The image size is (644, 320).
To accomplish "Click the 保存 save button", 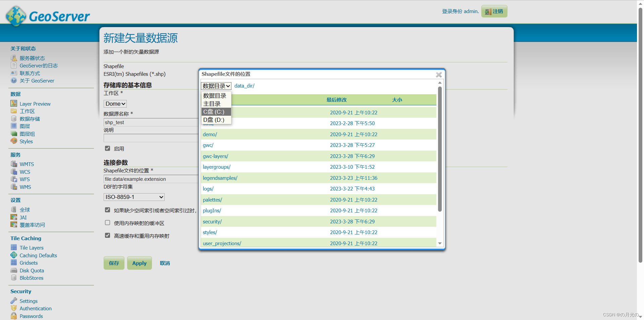I will click(x=114, y=263).
